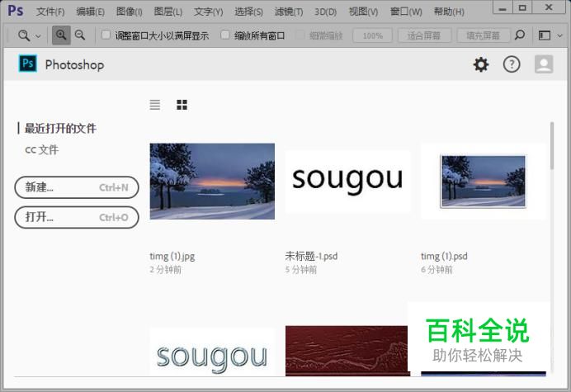
Task: Switch to list view of recent files
Action: click(155, 105)
